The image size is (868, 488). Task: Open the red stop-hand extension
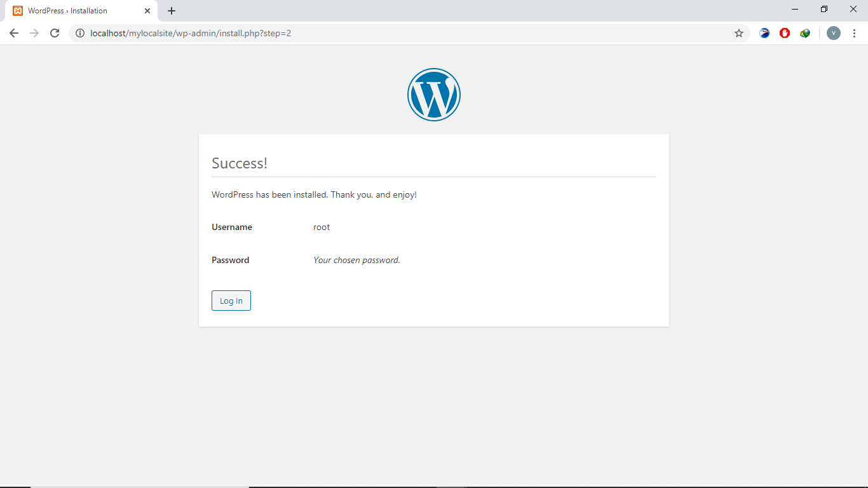coord(785,33)
